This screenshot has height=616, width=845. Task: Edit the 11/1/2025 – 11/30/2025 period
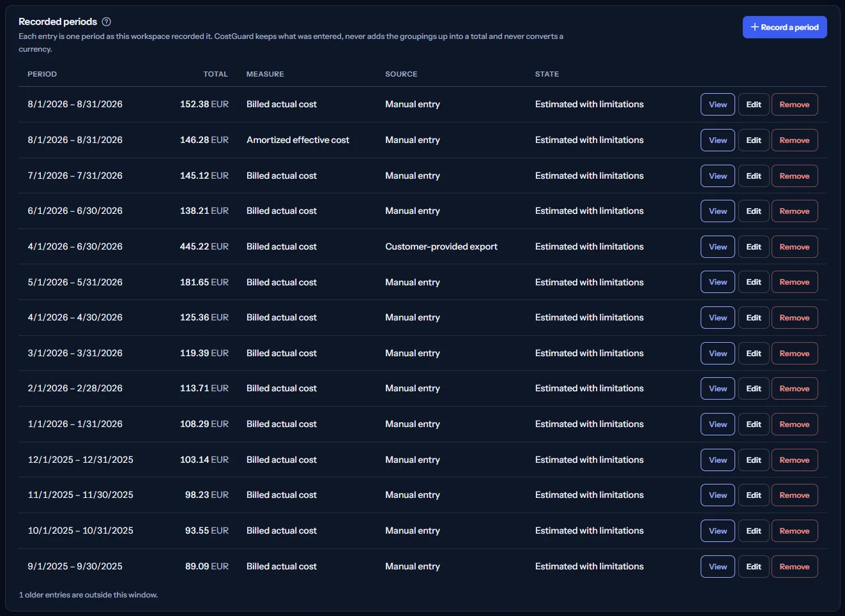pos(754,495)
